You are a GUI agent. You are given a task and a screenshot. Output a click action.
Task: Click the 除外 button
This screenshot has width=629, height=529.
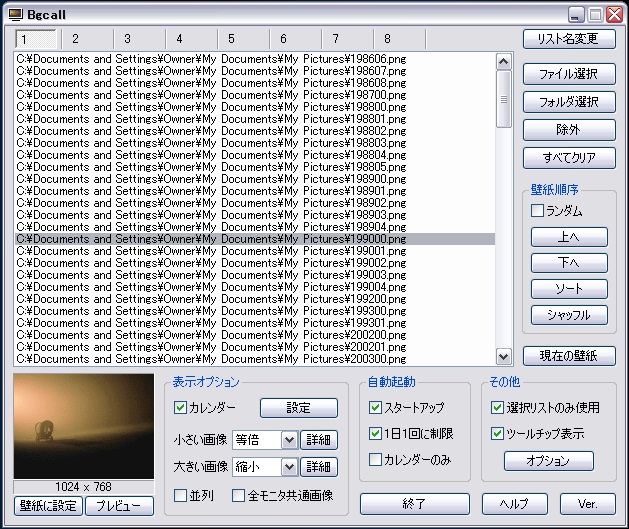[569, 130]
